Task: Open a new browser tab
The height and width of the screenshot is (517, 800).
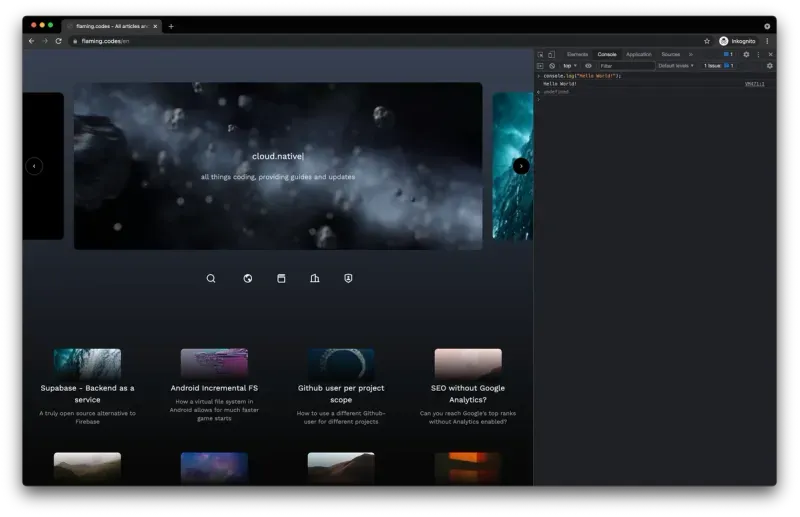Action: pos(171,26)
